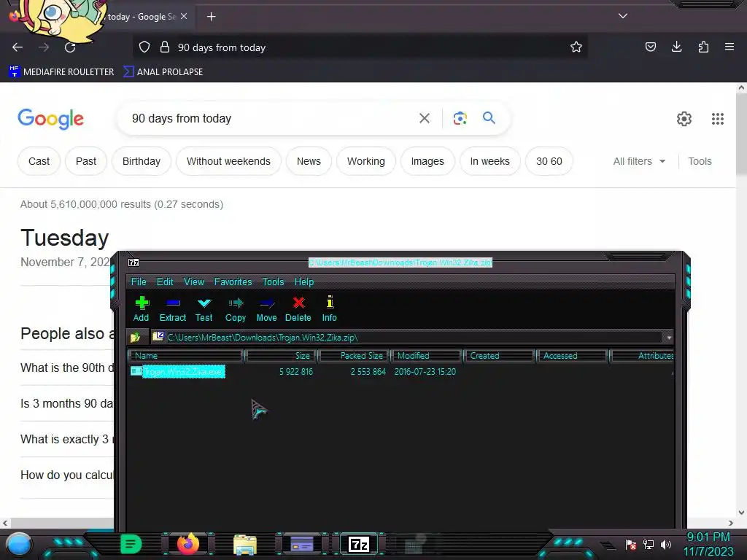The width and height of the screenshot is (747, 560).
Task: Filter results by Cast chip
Action: coord(39,161)
